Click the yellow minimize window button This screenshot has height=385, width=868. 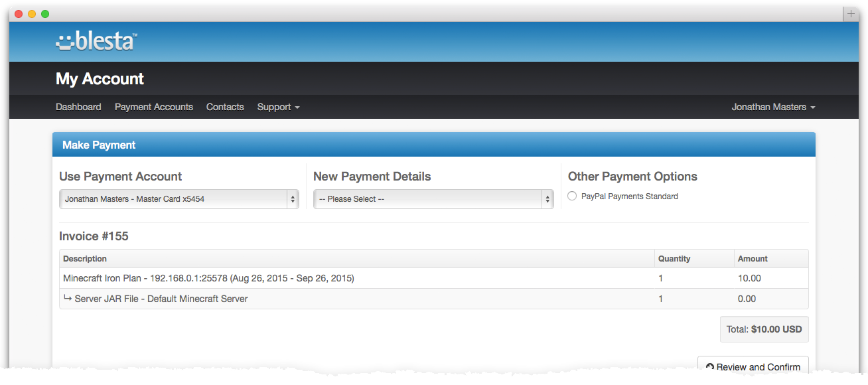tap(32, 14)
